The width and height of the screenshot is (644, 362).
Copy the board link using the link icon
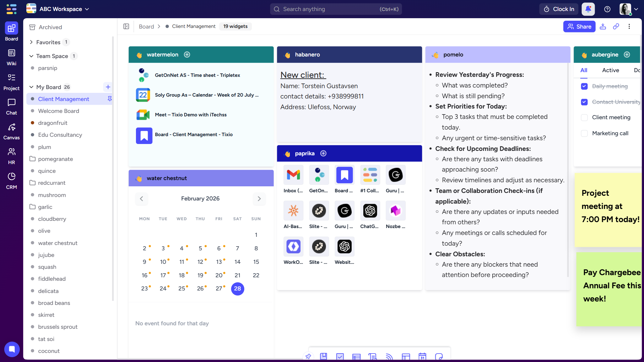[616, 26]
